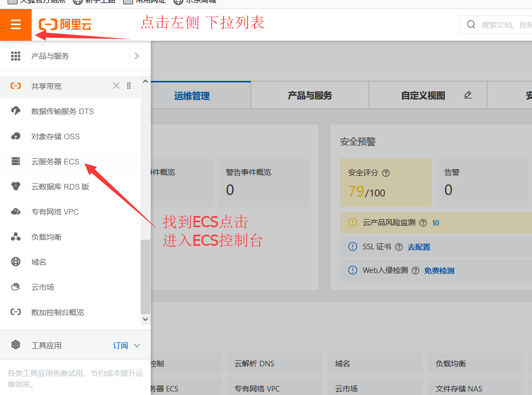Click the sidebar scrollbar up arrow
Image resolution: width=532 pixels, height=395 pixels.
tap(145, 81)
